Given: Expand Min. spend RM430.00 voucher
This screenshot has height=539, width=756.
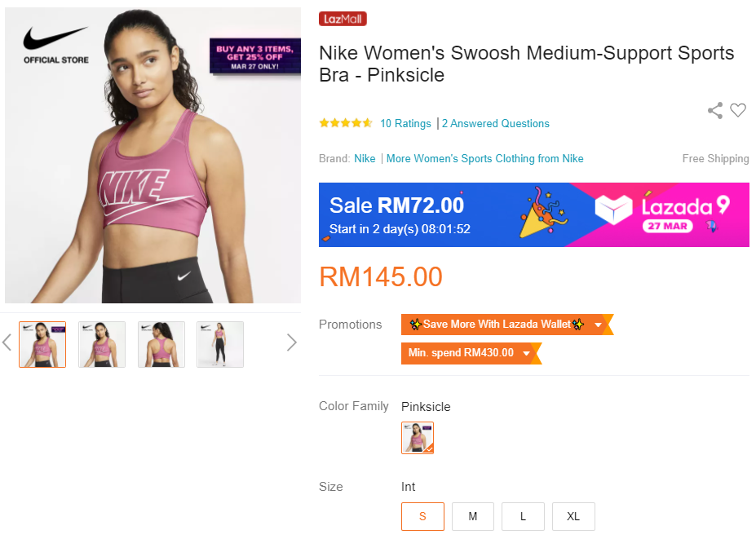Looking at the screenshot, I should (x=526, y=353).
